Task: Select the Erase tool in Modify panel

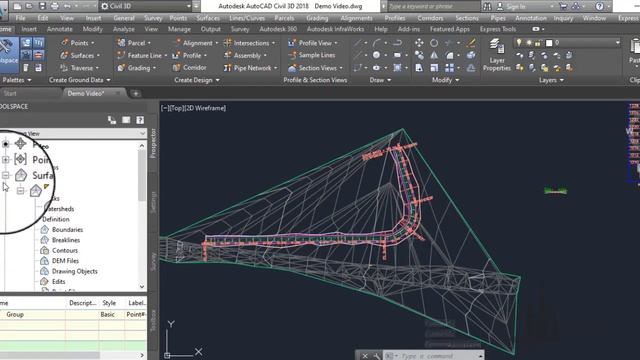Action: click(x=471, y=43)
